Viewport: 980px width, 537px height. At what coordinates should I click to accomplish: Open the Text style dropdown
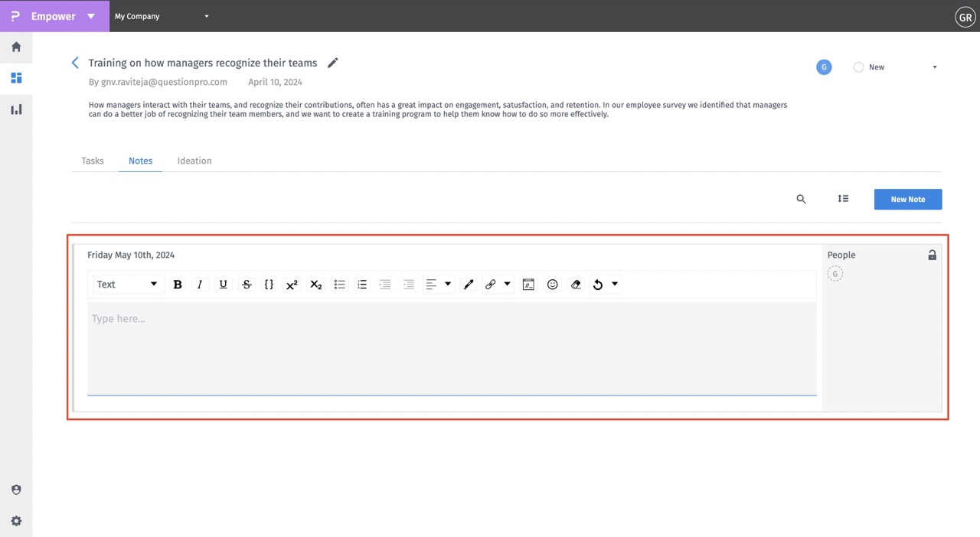tap(126, 284)
